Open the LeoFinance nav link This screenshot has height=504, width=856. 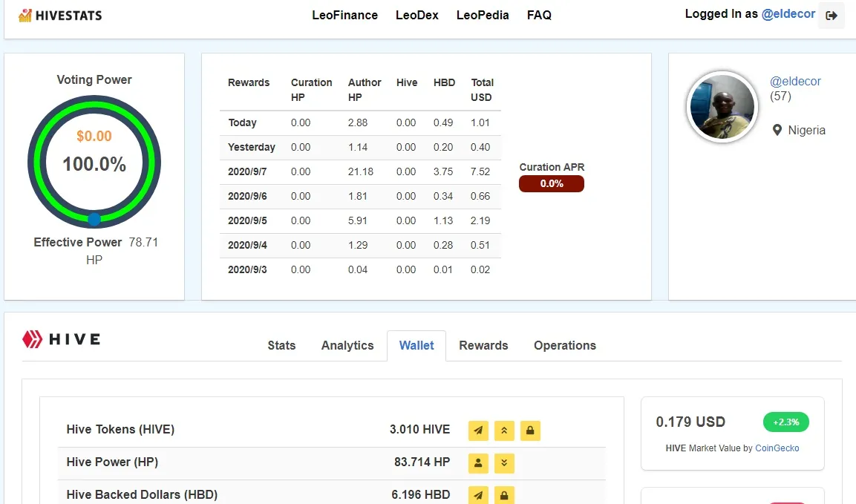tap(345, 16)
